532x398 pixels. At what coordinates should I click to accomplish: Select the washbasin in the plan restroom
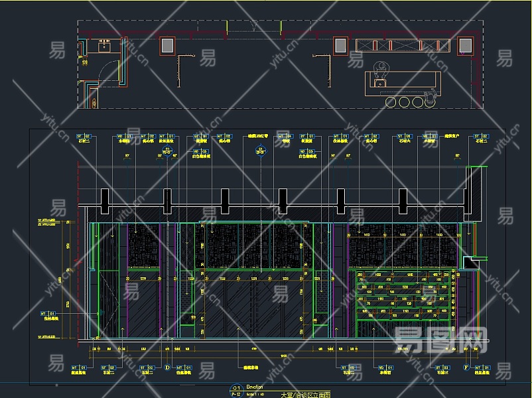(105, 46)
